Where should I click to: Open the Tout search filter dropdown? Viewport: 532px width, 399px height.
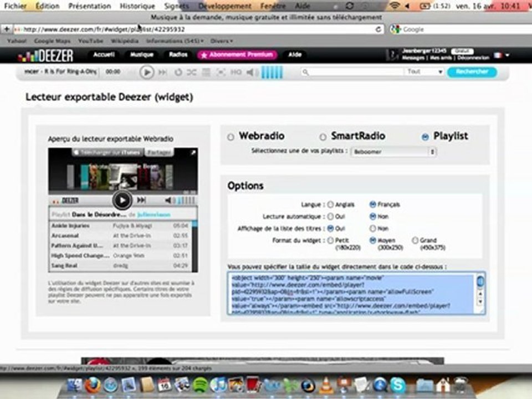[x=424, y=71]
